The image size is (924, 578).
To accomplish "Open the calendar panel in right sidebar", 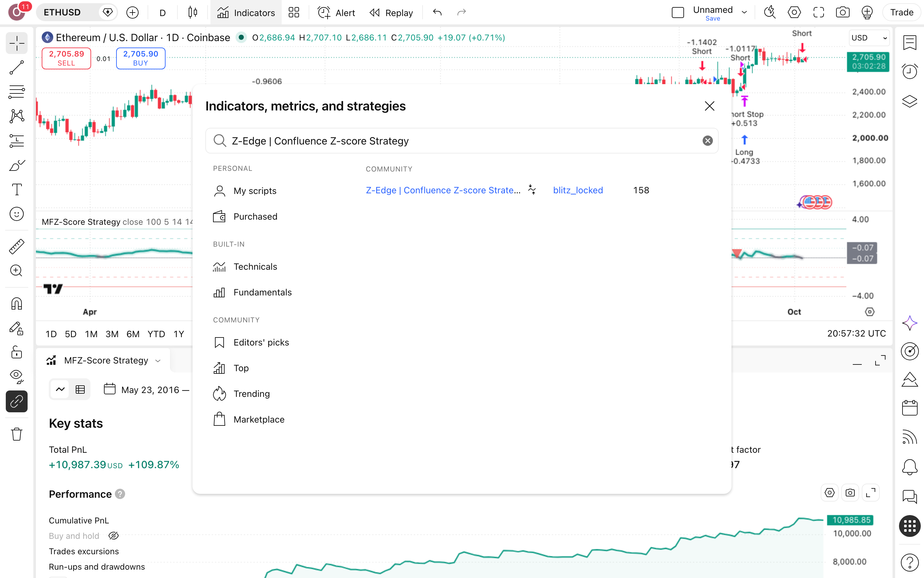I will [910, 408].
